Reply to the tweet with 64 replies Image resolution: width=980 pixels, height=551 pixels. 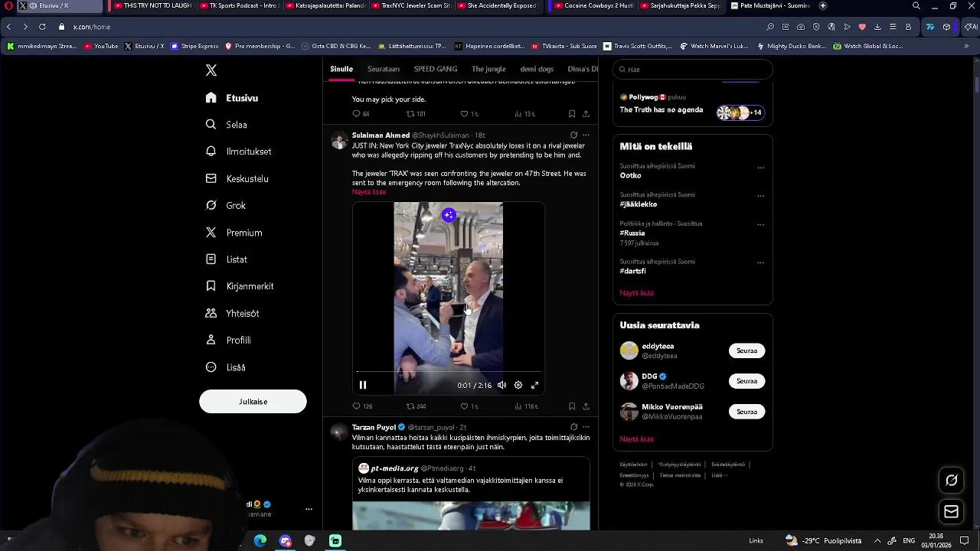(361, 114)
